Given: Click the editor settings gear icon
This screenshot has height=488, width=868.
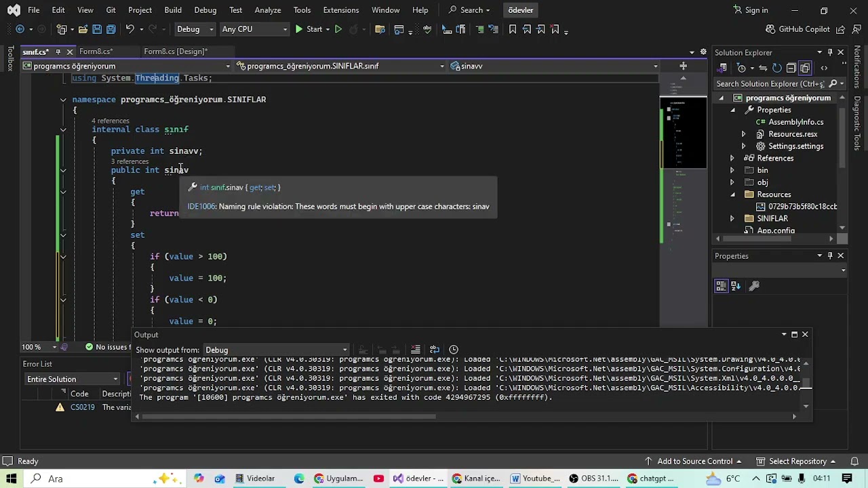Looking at the screenshot, I should pos(703,52).
